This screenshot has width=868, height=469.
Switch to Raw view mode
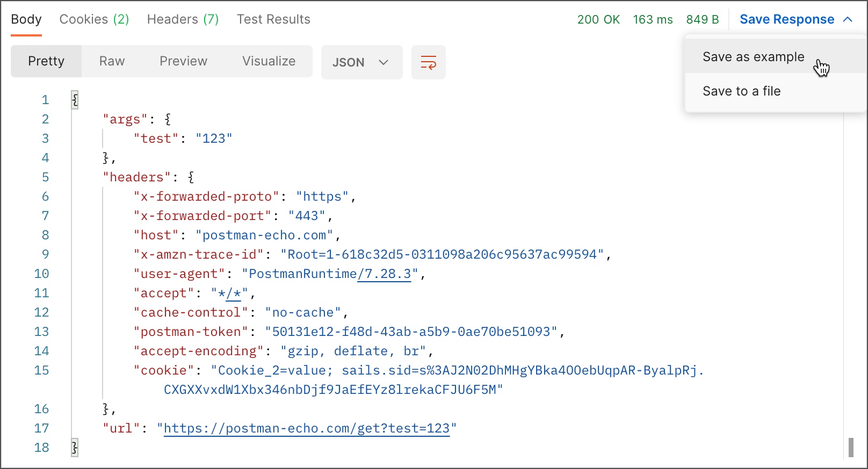point(112,61)
